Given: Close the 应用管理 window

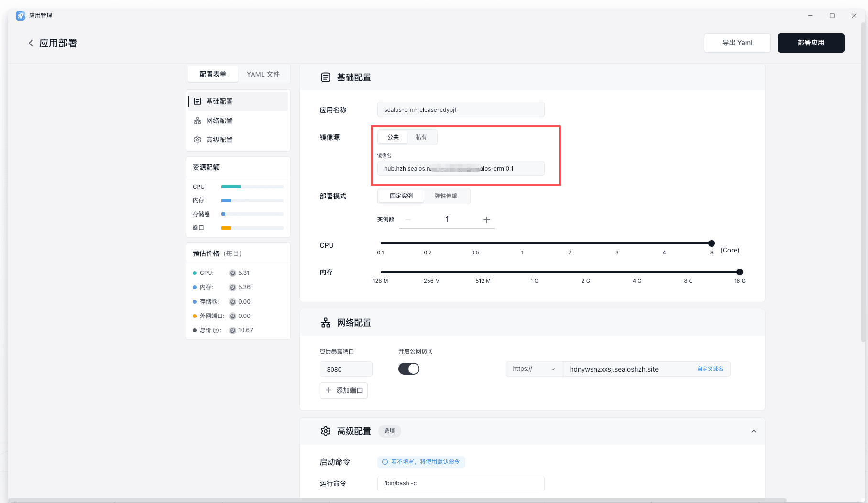Looking at the screenshot, I should (854, 16).
